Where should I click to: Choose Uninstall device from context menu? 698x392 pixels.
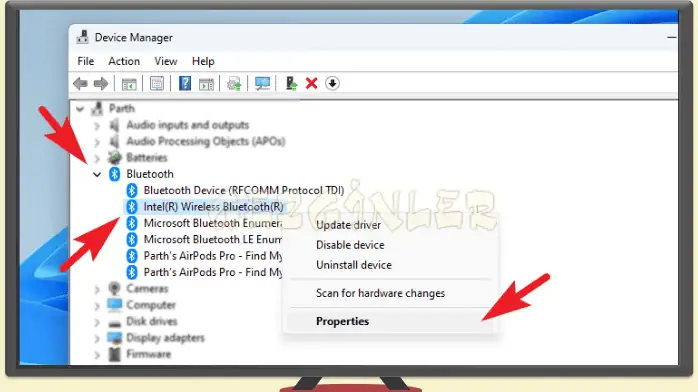pyautogui.click(x=354, y=265)
